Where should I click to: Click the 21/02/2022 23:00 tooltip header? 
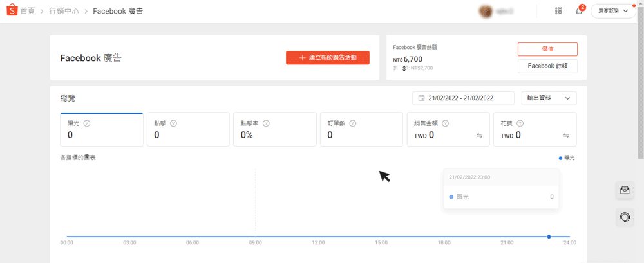tap(469, 177)
